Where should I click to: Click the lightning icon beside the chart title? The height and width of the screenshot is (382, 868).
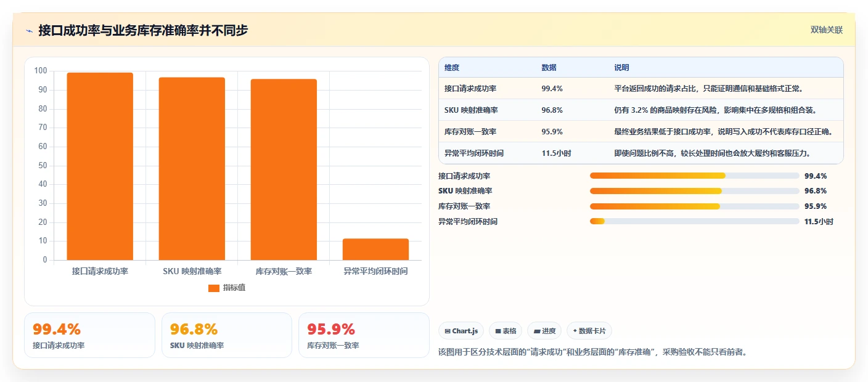29,31
